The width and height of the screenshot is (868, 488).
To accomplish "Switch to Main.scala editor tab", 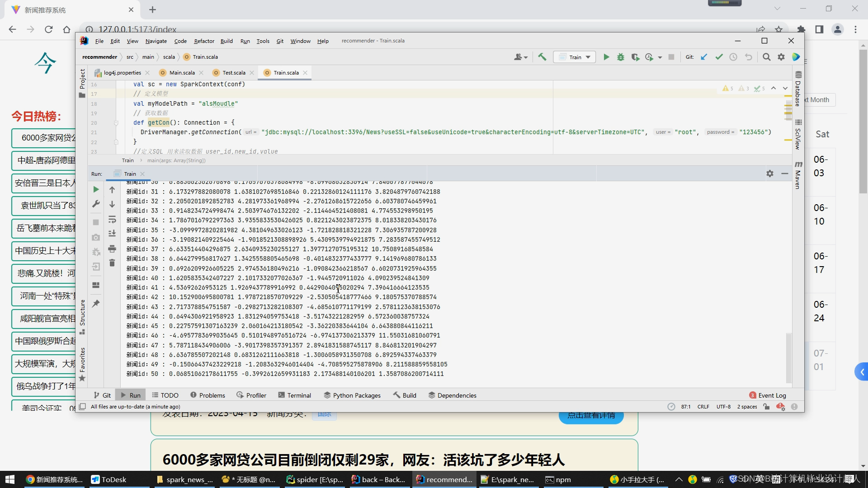I will point(182,73).
